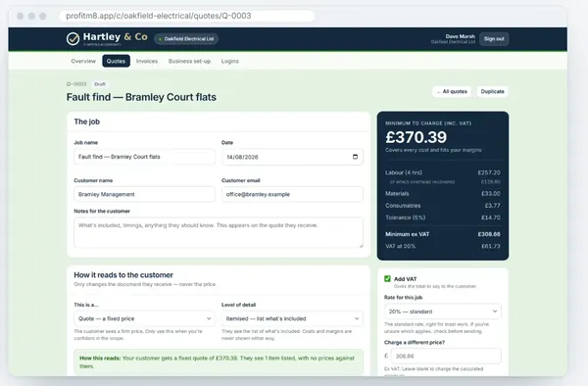This screenshot has height=386, width=588.
Task: Click the Labour (4 hrs) line
Action: point(443,172)
